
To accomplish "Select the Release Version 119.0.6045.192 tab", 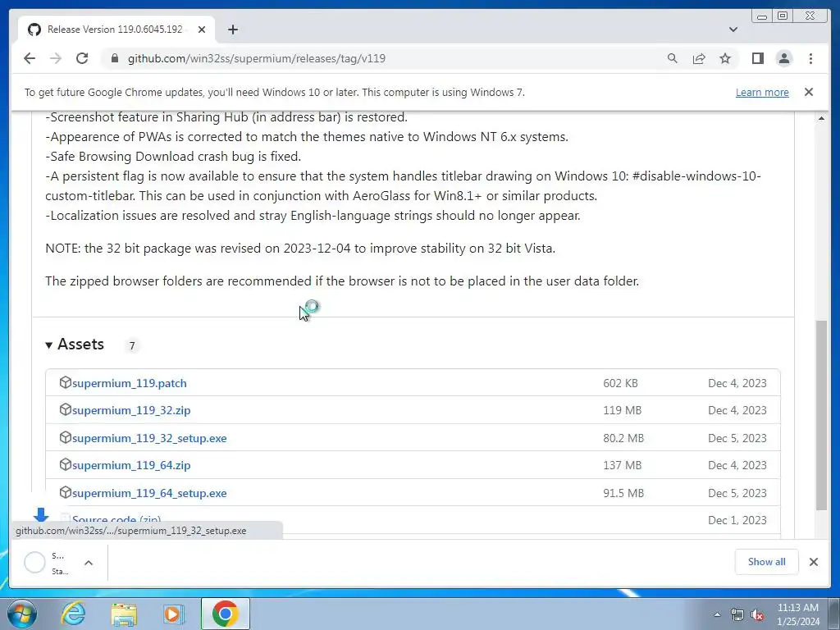I will point(116,30).
